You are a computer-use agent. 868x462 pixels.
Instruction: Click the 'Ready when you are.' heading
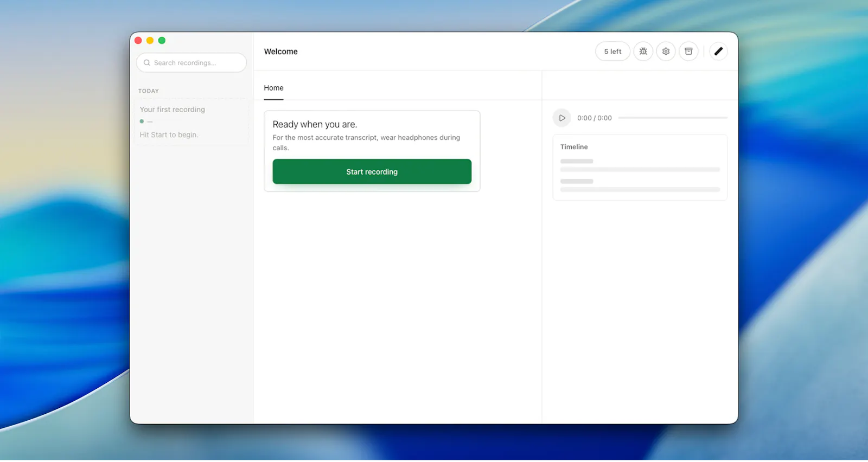(315, 125)
